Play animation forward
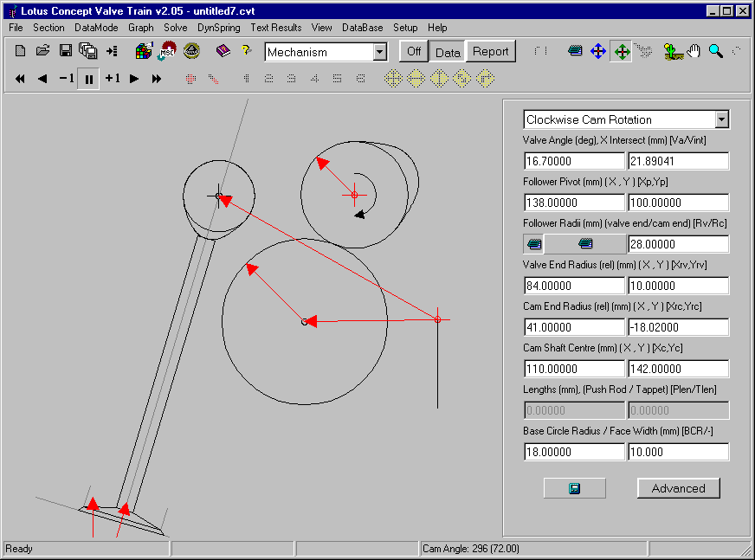 (134, 79)
